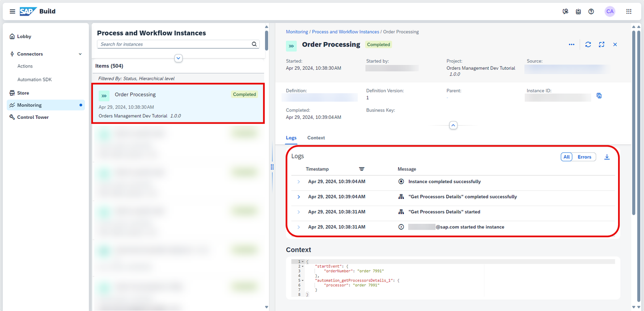Expand the filter bar below search field

click(x=178, y=58)
